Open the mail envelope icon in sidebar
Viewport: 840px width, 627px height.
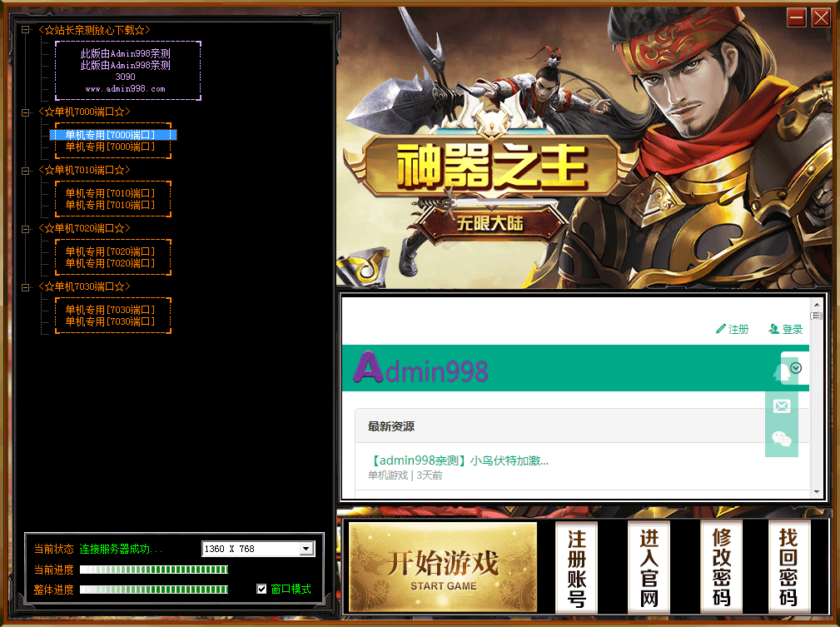(x=782, y=406)
